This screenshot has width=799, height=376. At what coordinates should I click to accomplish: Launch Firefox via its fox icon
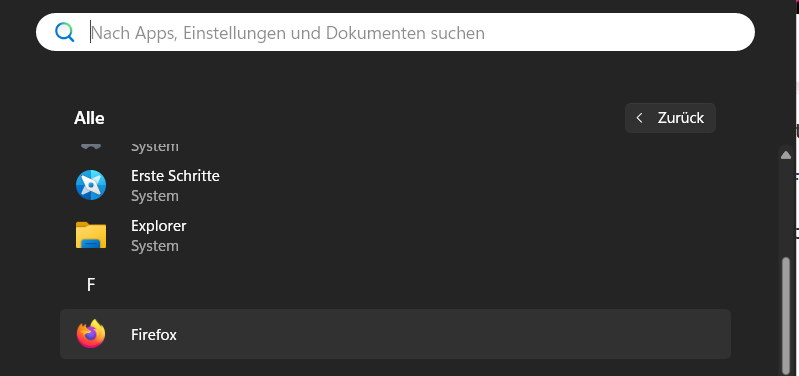click(91, 334)
